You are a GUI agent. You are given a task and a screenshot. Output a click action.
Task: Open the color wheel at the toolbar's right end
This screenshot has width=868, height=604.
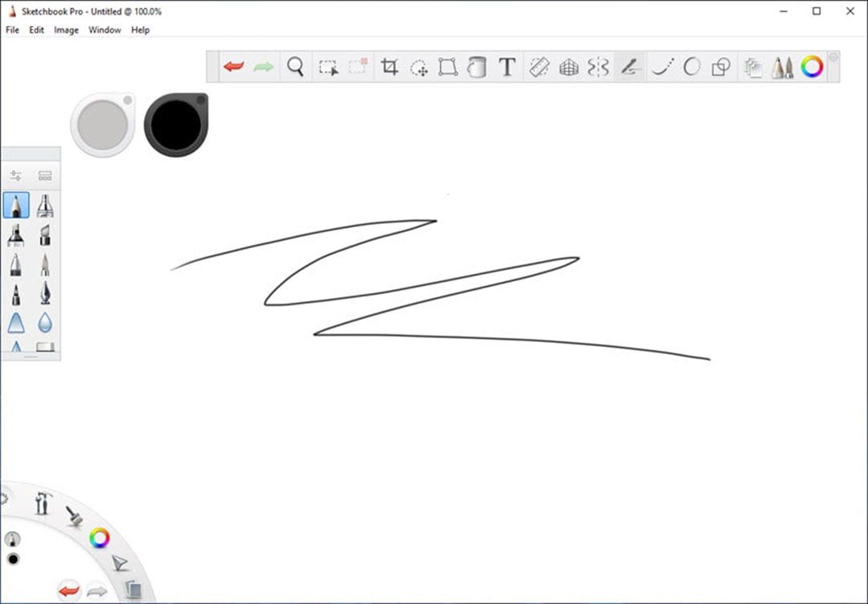click(x=813, y=67)
